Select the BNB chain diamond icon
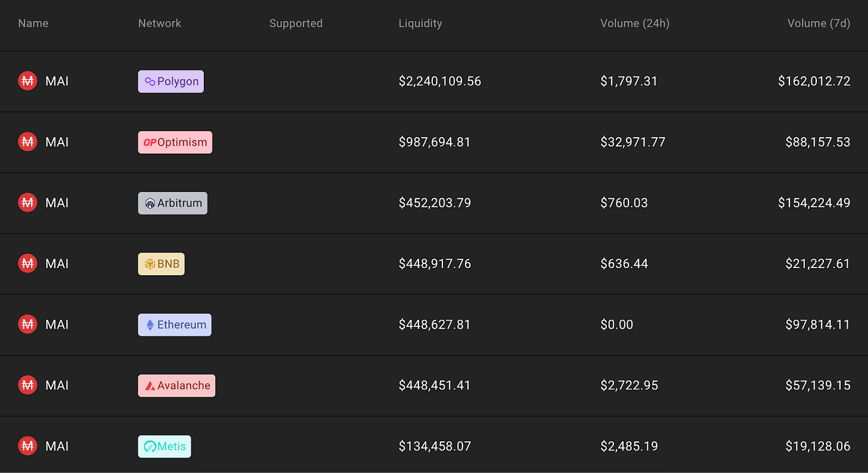Screen dimensions: 868x473 coord(150,263)
